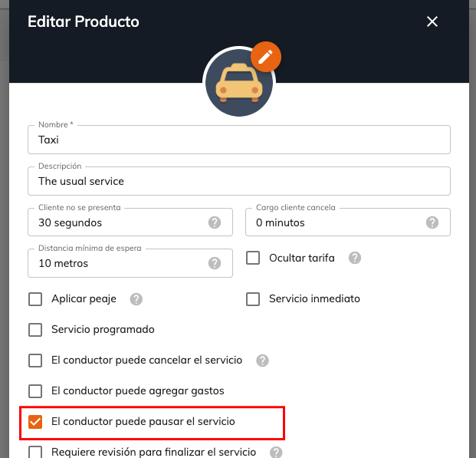The width and height of the screenshot is (476, 458).
Task: Enable Servicio programado checkbox
Action: 35,330
